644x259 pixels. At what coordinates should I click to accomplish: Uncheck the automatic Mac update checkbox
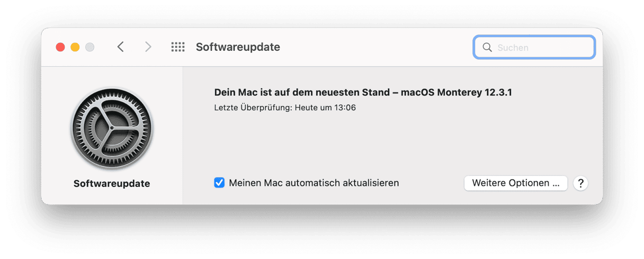[x=219, y=183]
